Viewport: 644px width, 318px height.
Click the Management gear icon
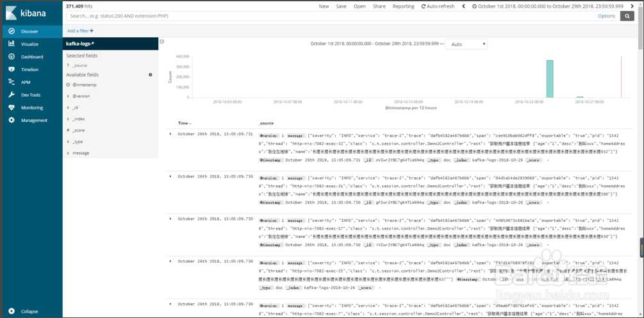[x=12, y=121]
